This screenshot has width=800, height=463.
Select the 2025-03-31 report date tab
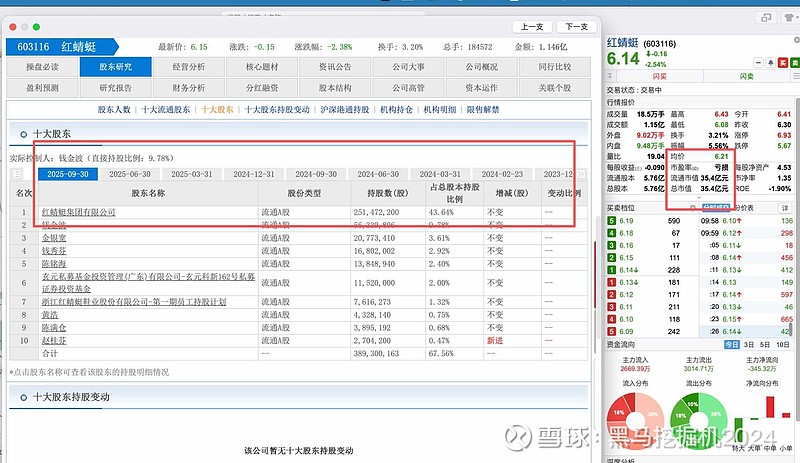click(x=192, y=174)
